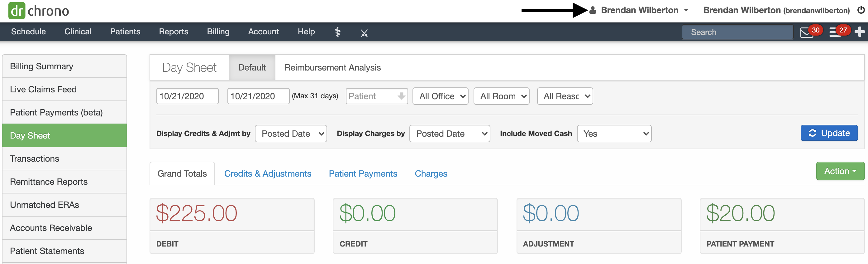
Task: Open Remittance Reports in sidebar
Action: click(x=64, y=182)
